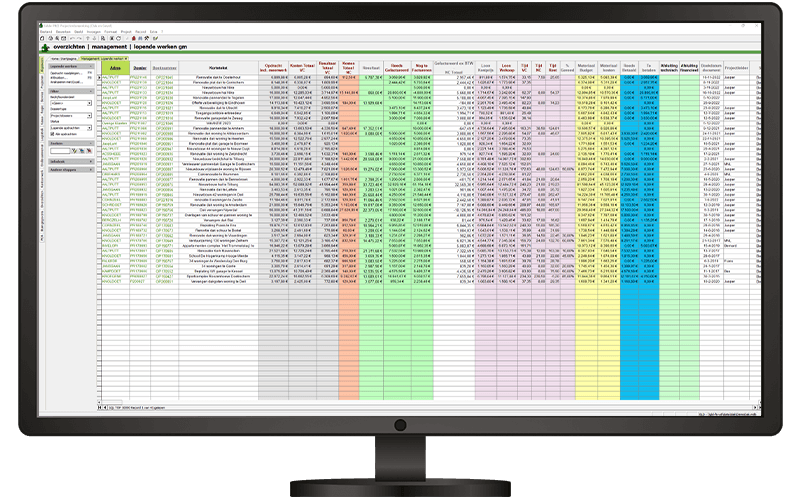Select the first row's record selector arrow
This screenshot has width=800, height=500.
pyautogui.click(x=99, y=78)
